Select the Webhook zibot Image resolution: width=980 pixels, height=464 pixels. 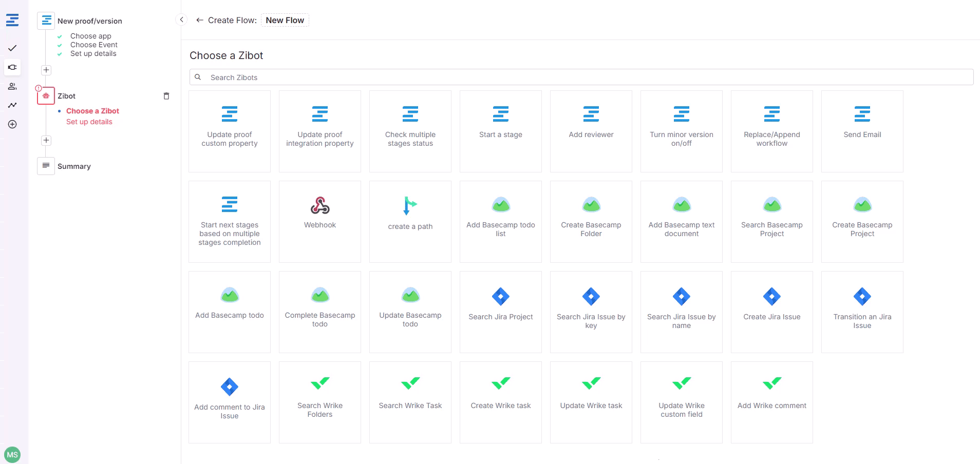click(x=319, y=221)
